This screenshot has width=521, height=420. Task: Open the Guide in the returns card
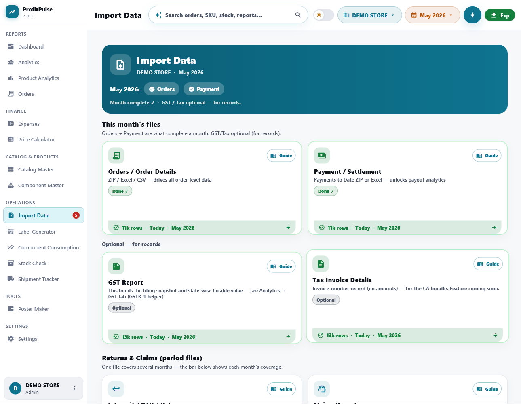point(282,389)
